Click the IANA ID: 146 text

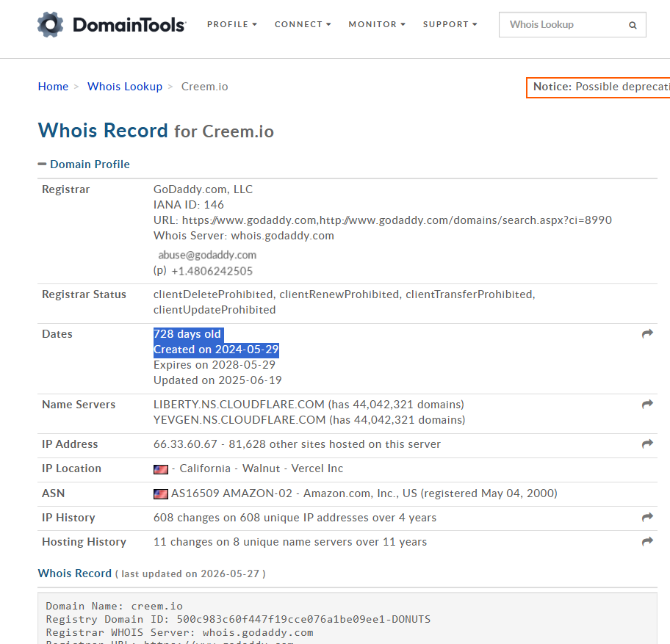[x=188, y=205]
